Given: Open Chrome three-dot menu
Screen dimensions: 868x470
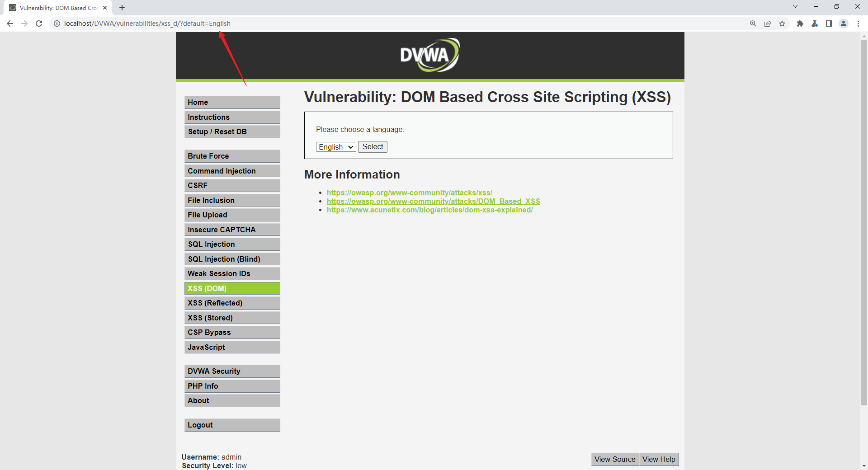Looking at the screenshot, I should tap(858, 23).
